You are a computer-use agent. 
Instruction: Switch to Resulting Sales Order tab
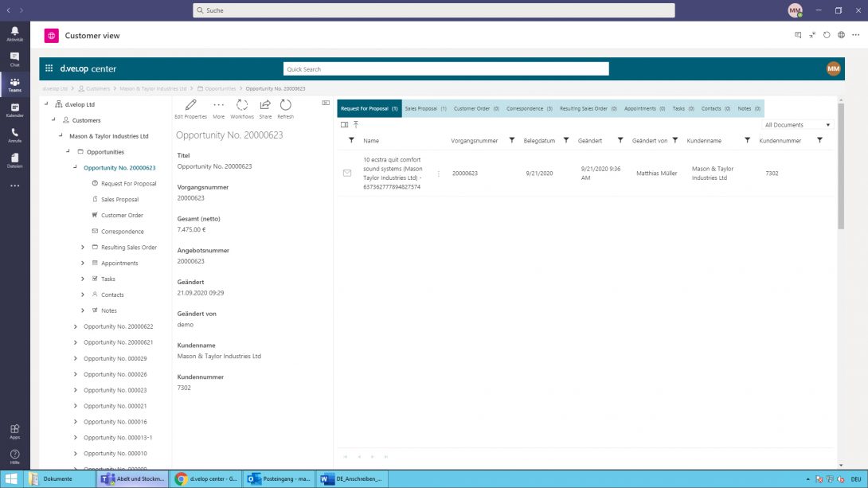(x=588, y=108)
